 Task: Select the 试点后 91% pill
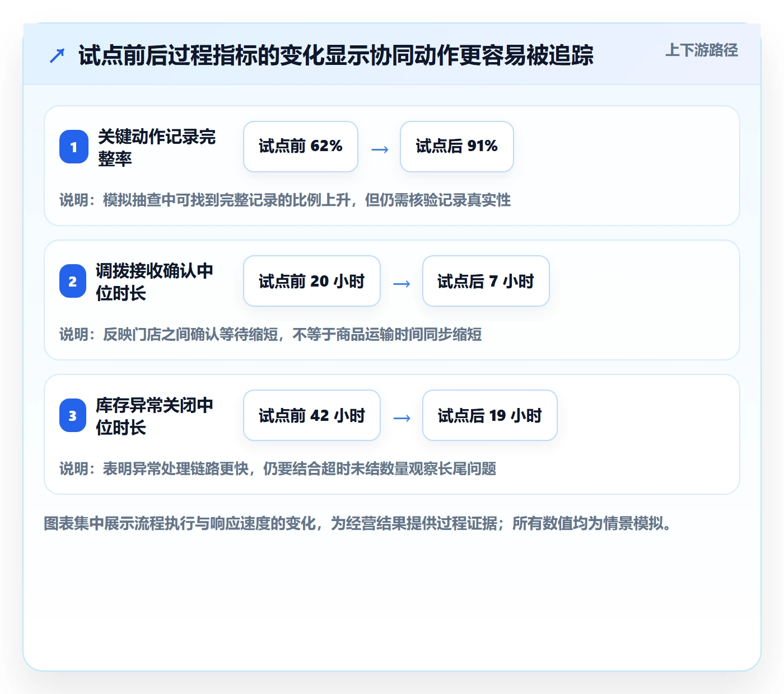click(x=457, y=147)
